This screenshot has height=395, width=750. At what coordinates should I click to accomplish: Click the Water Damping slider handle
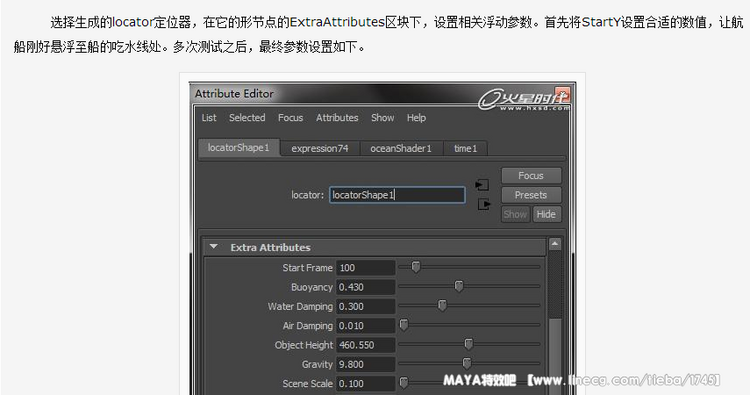click(442, 305)
